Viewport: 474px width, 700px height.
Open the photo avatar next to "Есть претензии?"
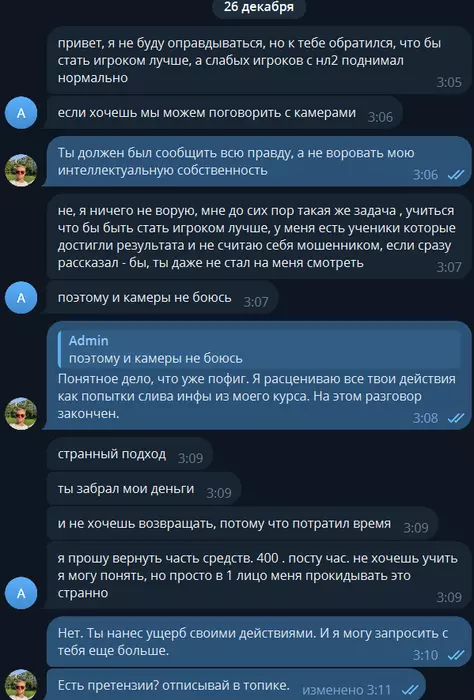[x=21, y=685]
